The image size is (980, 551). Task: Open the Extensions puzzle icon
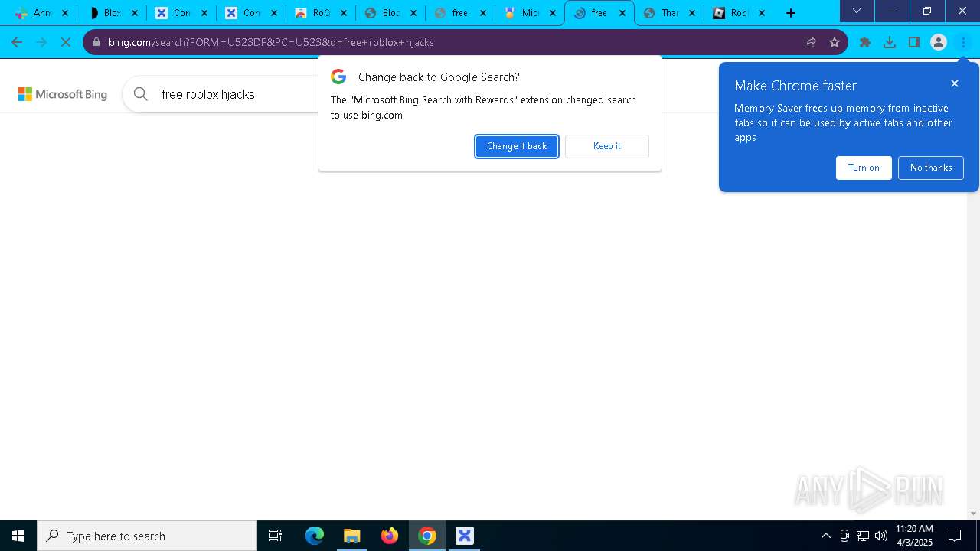point(865,42)
